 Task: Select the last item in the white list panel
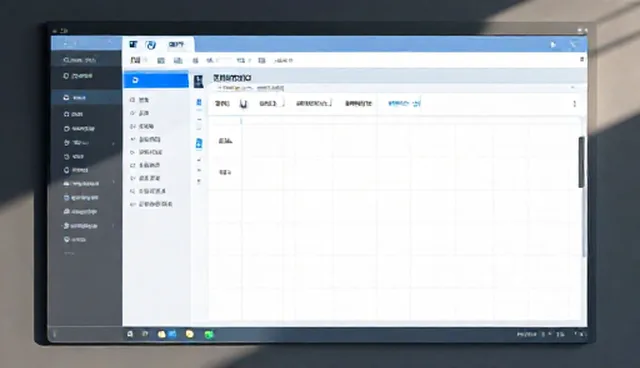[x=151, y=204]
